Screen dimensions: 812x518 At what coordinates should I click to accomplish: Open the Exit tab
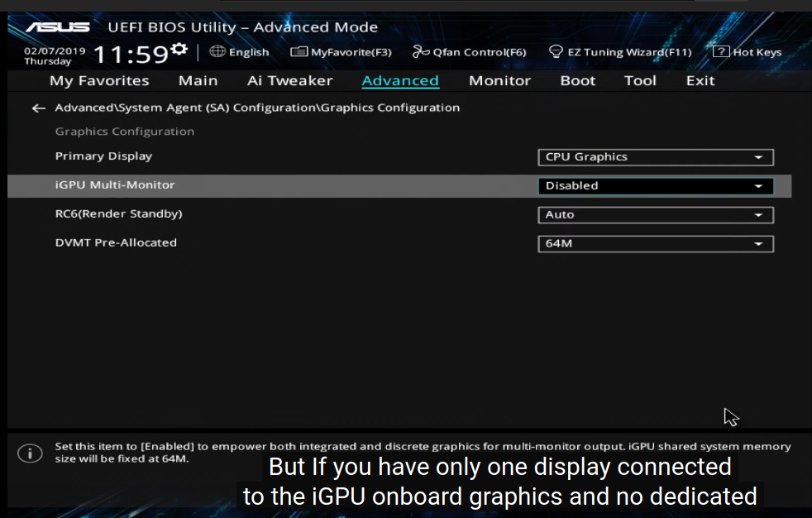pos(700,81)
